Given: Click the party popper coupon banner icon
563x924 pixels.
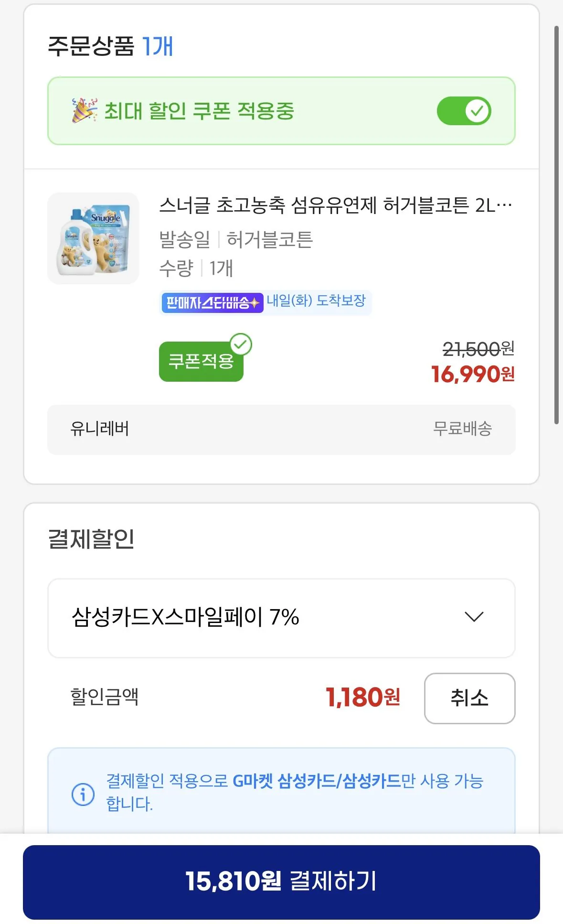Looking at the screenshot, I should pyautogui.click(x=82, y=111).
